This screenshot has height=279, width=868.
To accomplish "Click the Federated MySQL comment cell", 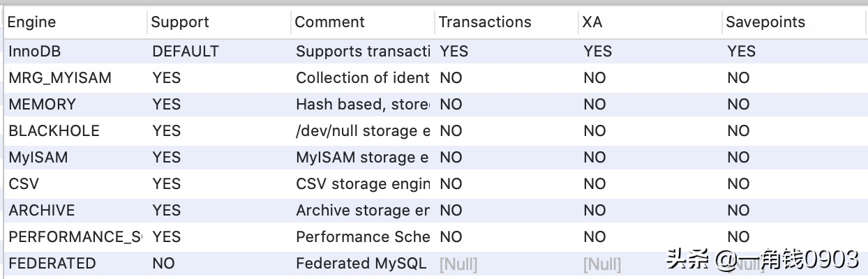I will click(x=362, y=264).
